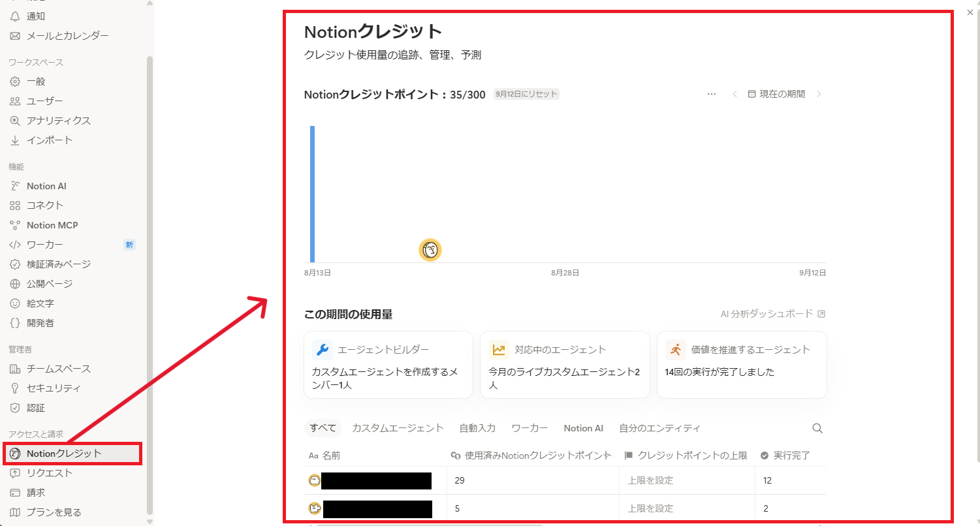Select the すべて tab
The height and width of the screenshot is (526, 980).
point(323,428)
